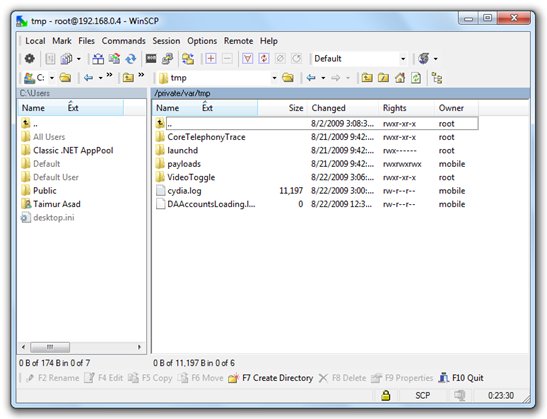Screen dimensions: 547x419
Task: Select launchd folder in remote panel
Action: click(x=182, y=150)
